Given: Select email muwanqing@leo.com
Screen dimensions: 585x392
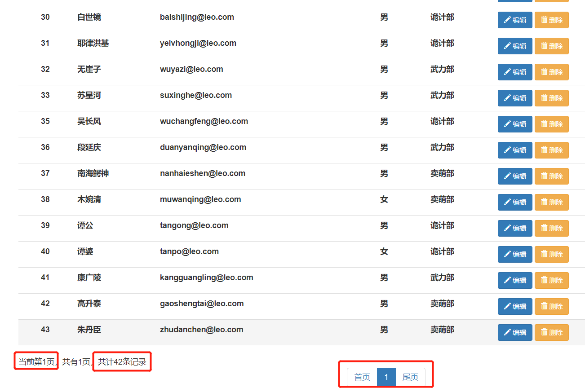Looking at the screenshot, I should point(200,199).
